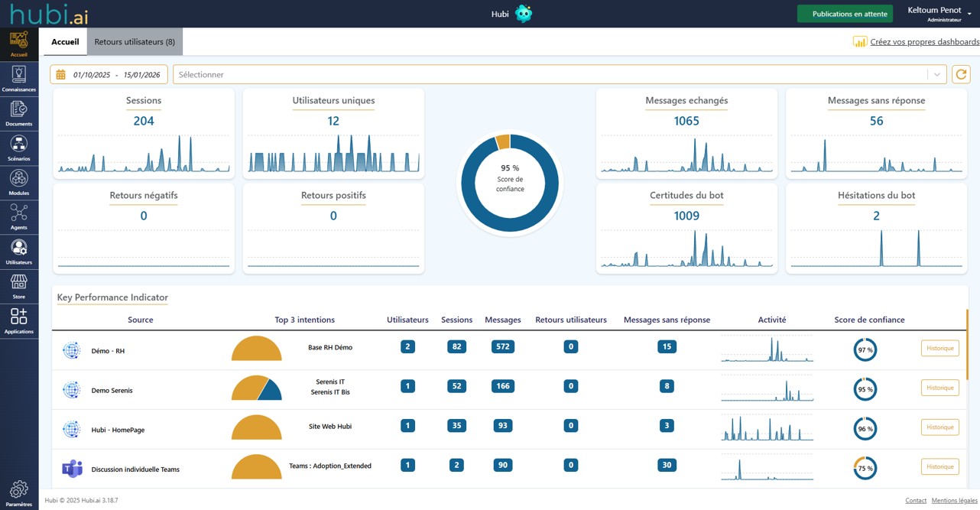Open the Historique for Demo Serenis
Viewport: 980px width, 510px height.
[939, 387]
